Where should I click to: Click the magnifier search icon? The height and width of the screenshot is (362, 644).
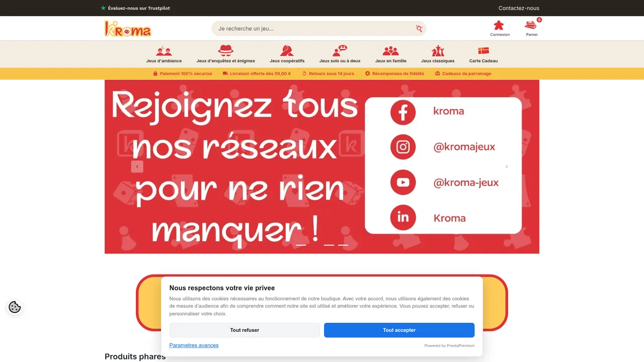pos(419,29)
